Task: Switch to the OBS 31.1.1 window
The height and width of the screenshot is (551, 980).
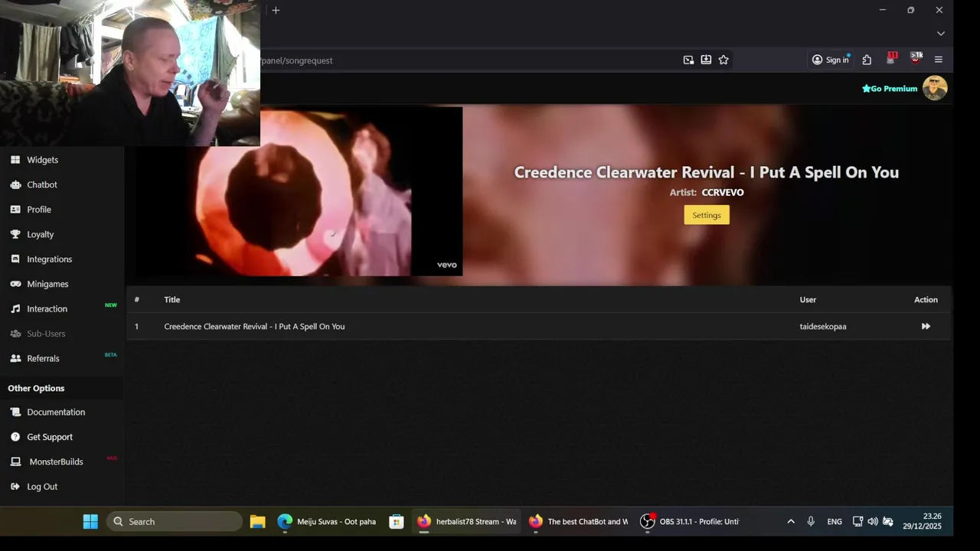Action: 690,522
